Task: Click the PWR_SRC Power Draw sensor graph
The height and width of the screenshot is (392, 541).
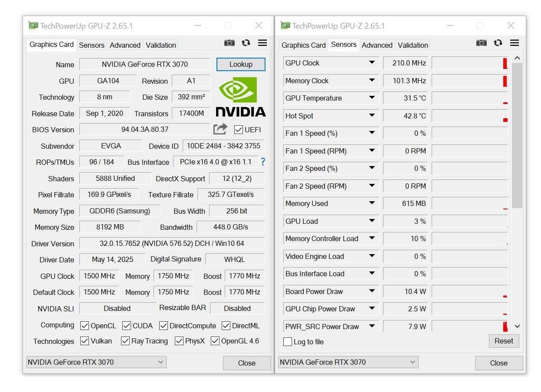Action: click(469, 326)
